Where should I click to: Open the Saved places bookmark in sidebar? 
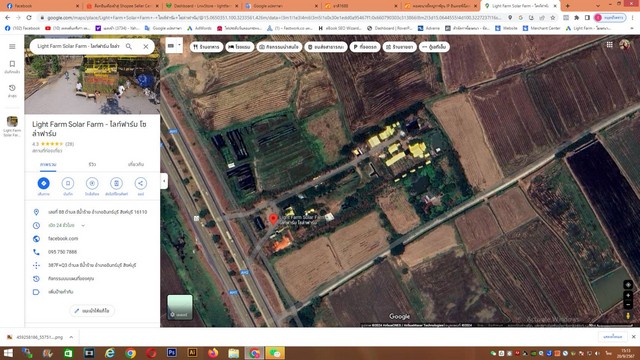[x=12, y=67]
